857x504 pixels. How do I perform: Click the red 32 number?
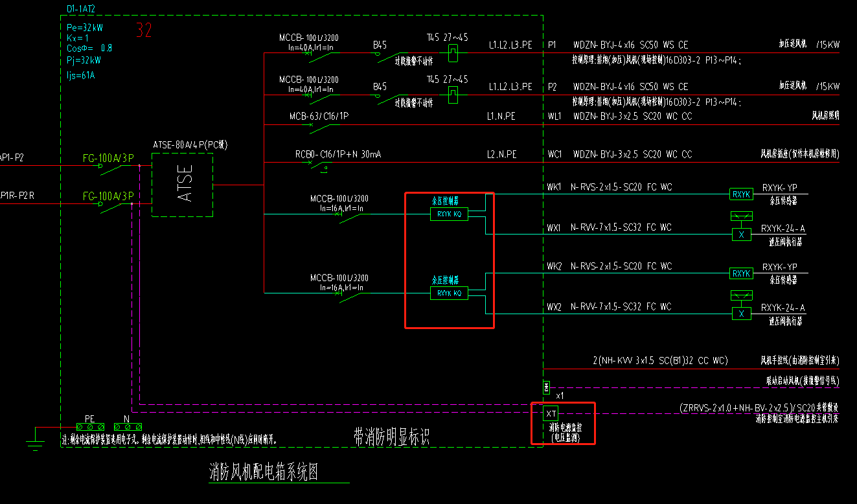click(144, 30)
